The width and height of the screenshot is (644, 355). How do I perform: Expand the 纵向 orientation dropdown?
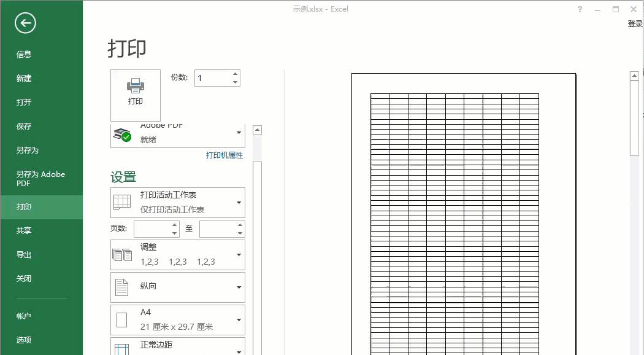pyautogui.click(x=239, y=287)
